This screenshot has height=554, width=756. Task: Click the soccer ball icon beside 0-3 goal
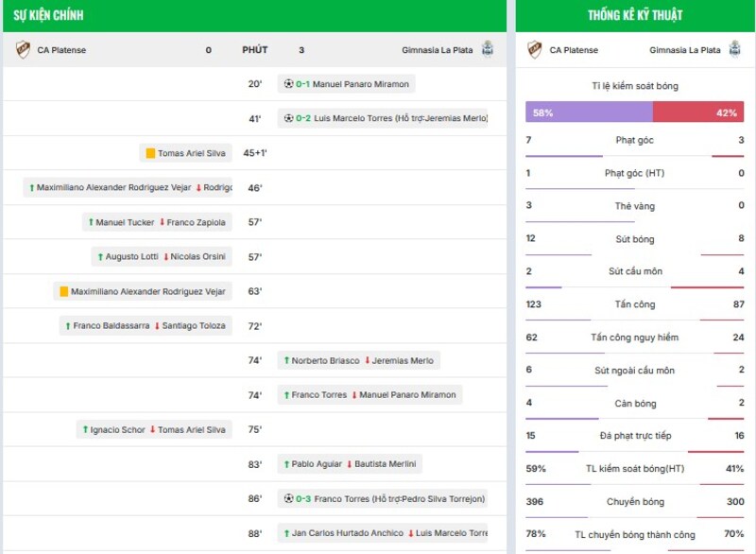point(289,498)
